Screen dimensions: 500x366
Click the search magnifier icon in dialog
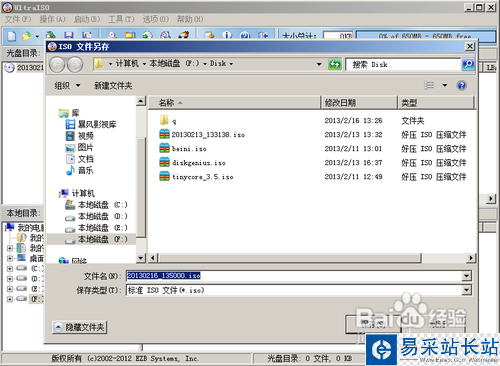point(468,64)
